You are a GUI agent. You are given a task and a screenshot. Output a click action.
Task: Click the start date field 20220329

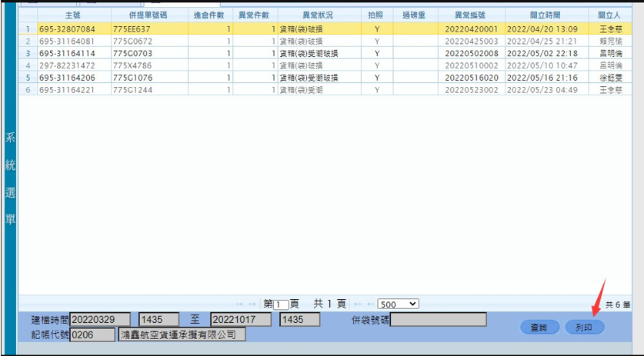pos(101,319)
